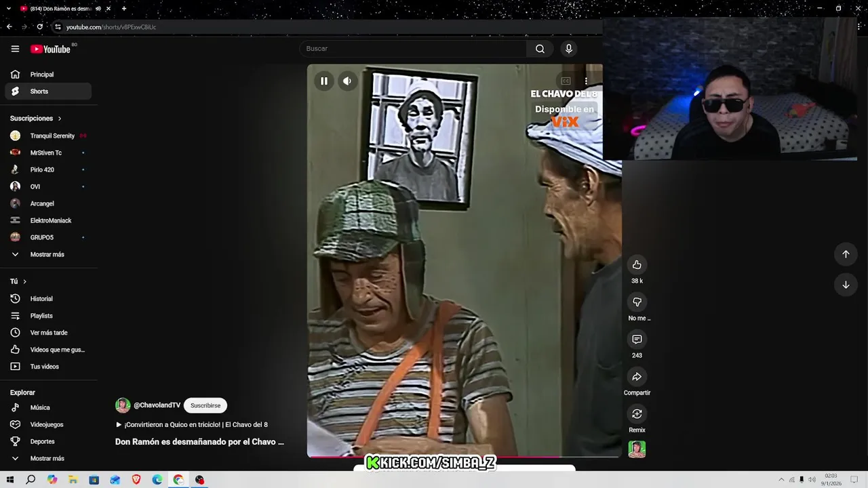Open linked video Convirtieron a Quico en triciclo
This screenshot has height=488, width=868.
click(192, 425)
